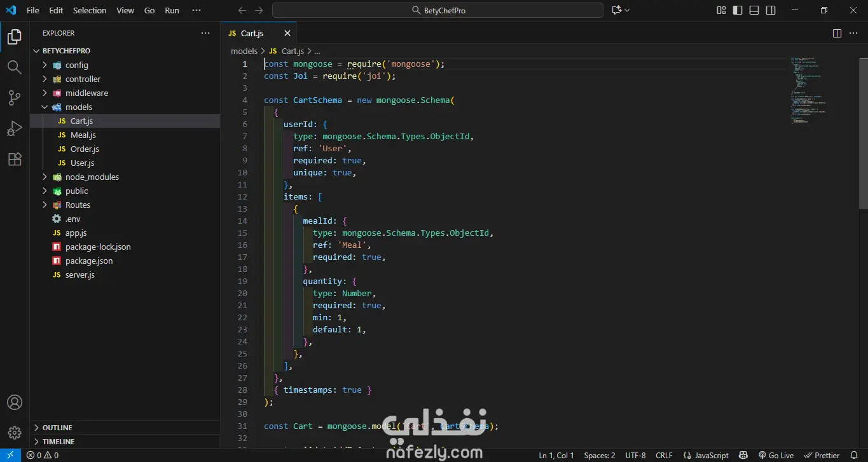Open app.js in the explorer

pos(125,233)
